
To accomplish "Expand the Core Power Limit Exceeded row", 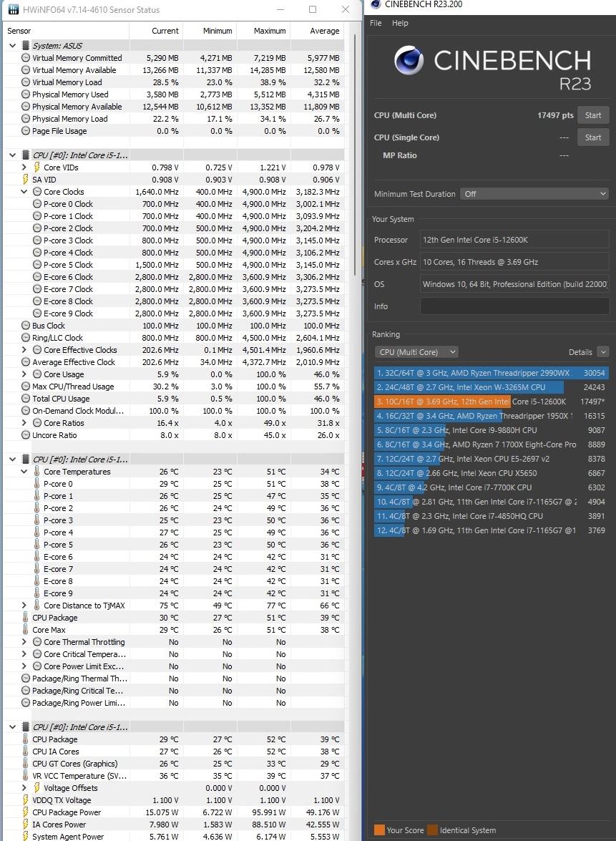I will 24,666.
